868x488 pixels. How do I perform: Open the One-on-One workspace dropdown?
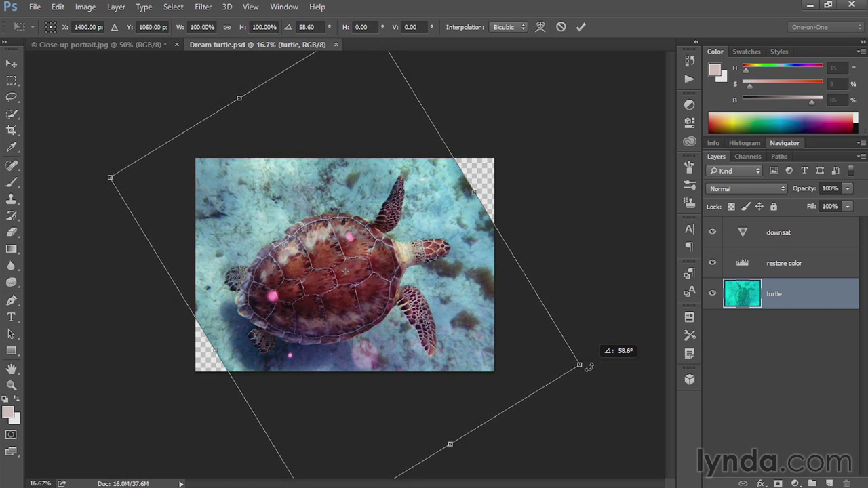(827, 27)
